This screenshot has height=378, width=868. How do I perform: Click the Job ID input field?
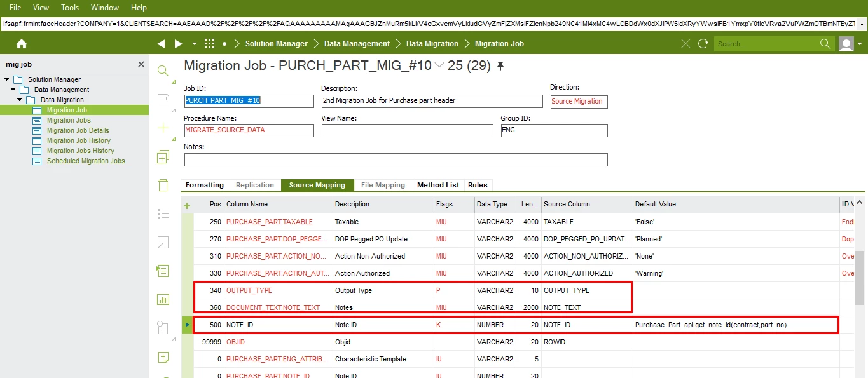[x=249, y=101]
